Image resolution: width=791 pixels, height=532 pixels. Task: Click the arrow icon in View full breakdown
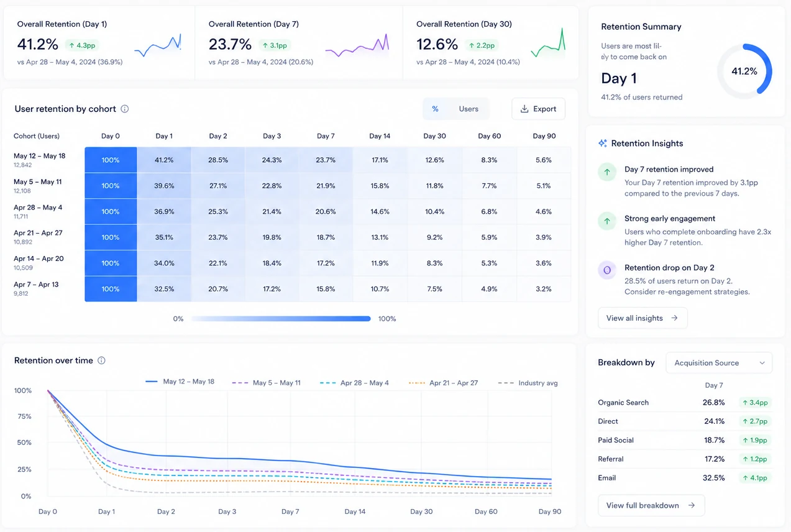(x=692, y=505)
